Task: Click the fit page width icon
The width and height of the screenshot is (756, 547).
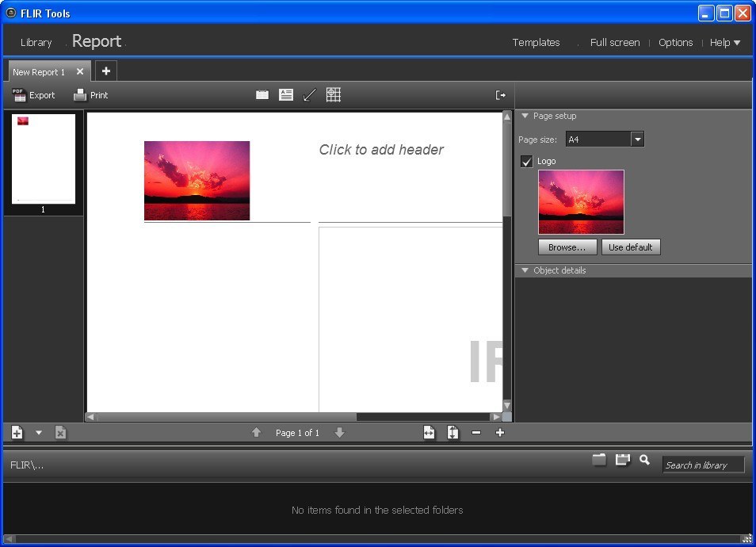Action: tap(429, 432)
